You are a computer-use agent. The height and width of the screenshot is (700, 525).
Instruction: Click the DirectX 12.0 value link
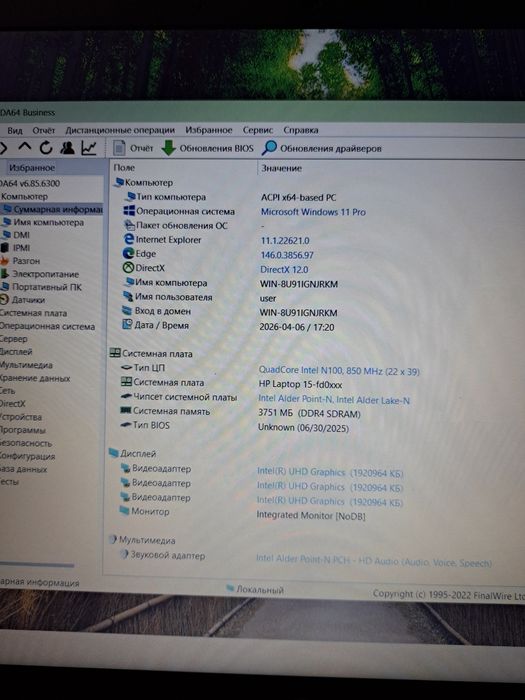coord(284,270)
